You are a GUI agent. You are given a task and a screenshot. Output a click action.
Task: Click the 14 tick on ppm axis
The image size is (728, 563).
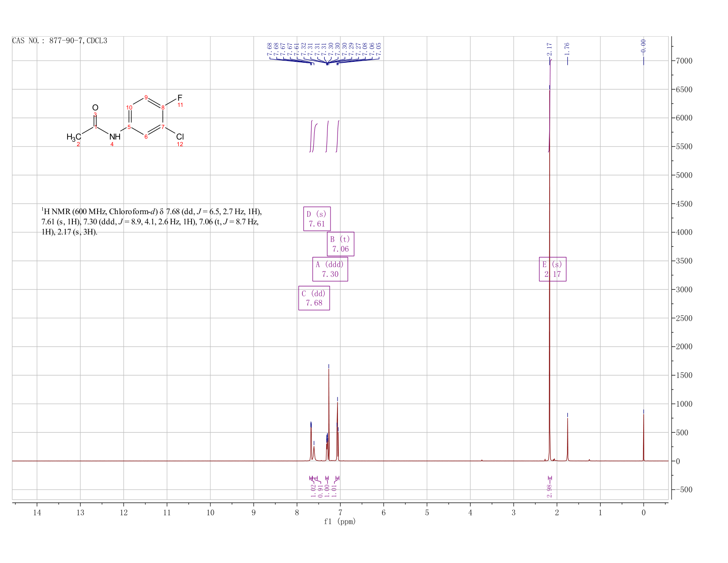(x=37, y=513)
